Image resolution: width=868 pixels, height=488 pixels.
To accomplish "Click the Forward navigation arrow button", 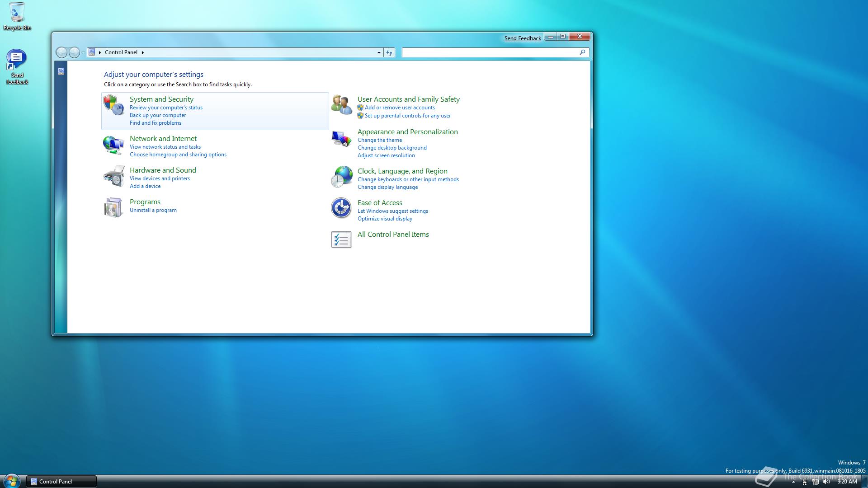I will pyautogui.click(x=74, y=52).
